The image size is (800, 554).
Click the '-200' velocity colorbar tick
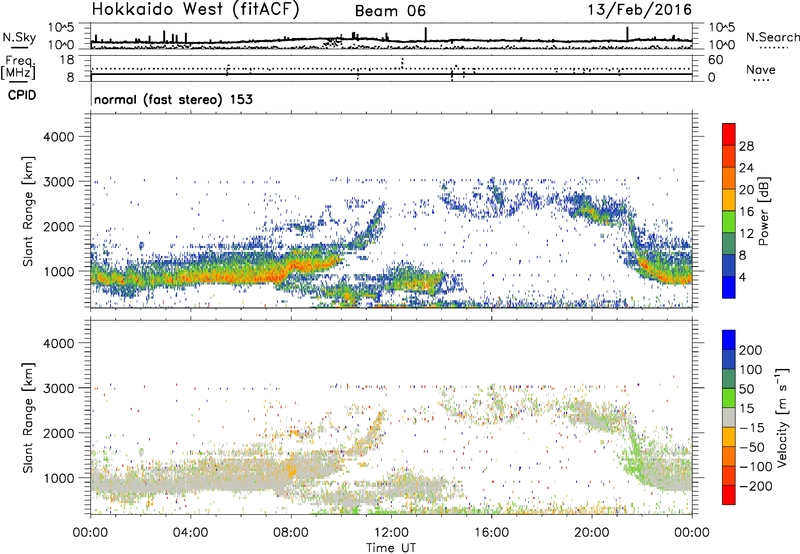coord(754,486)
